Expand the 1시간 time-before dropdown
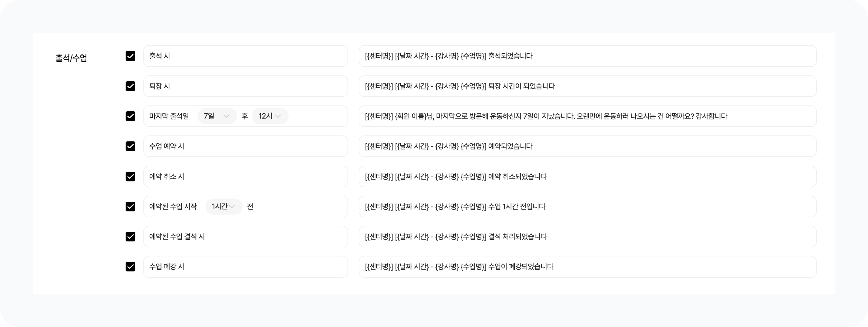This screenshot has width=868, height=327. pos(223,206)
